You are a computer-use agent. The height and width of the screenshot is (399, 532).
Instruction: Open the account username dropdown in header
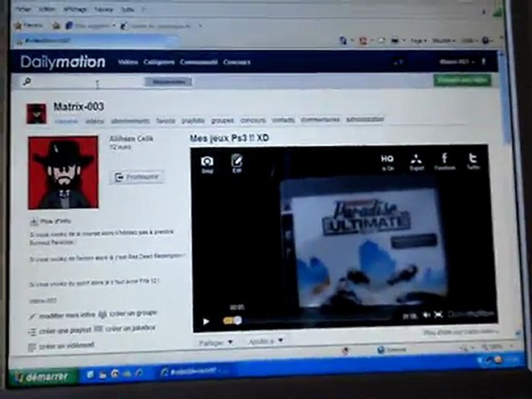coord(457,62)
